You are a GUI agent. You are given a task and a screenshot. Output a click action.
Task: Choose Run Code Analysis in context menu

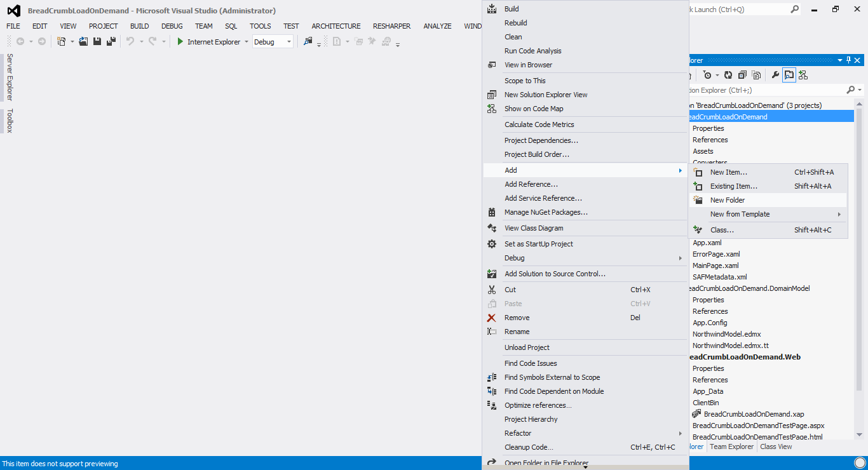pos(585,51)
